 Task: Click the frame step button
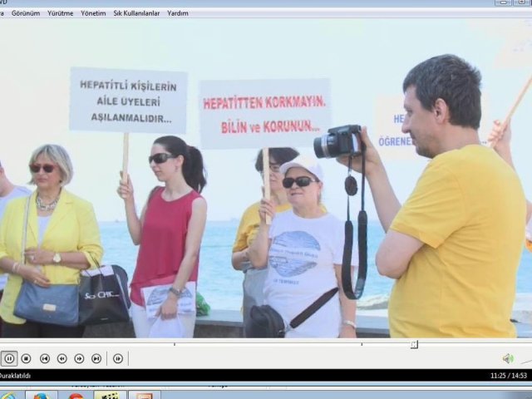[118, 358]
